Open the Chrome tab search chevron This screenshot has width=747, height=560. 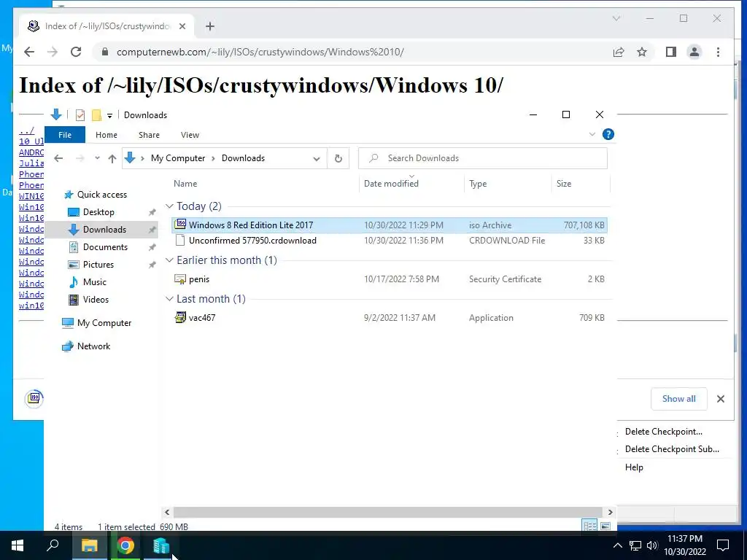tap(616, 18)
